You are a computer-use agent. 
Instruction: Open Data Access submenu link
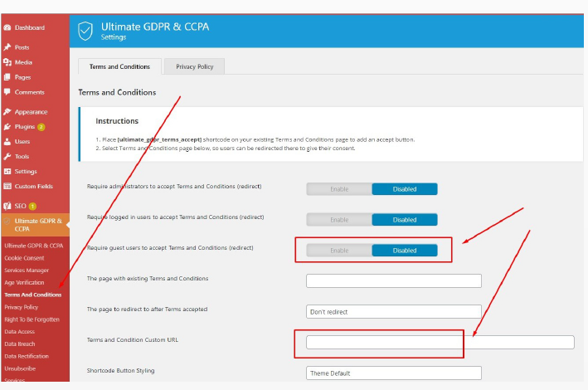click(20, 332)
